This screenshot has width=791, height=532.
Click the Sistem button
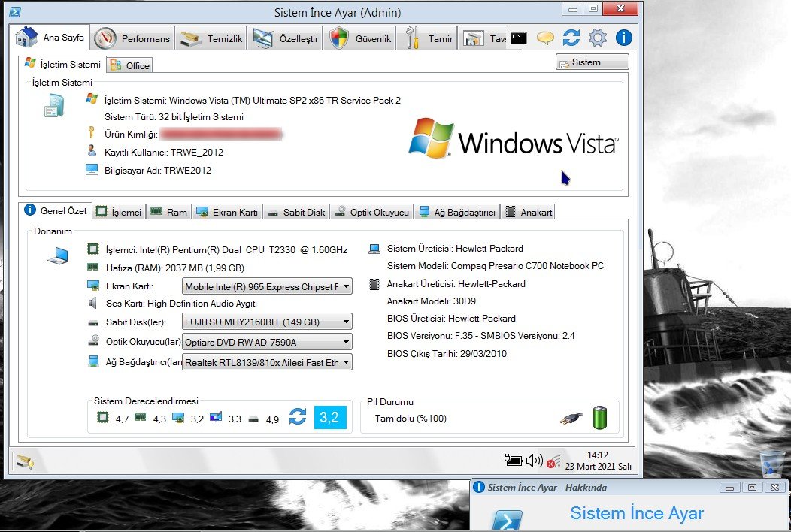pos(592,62)
